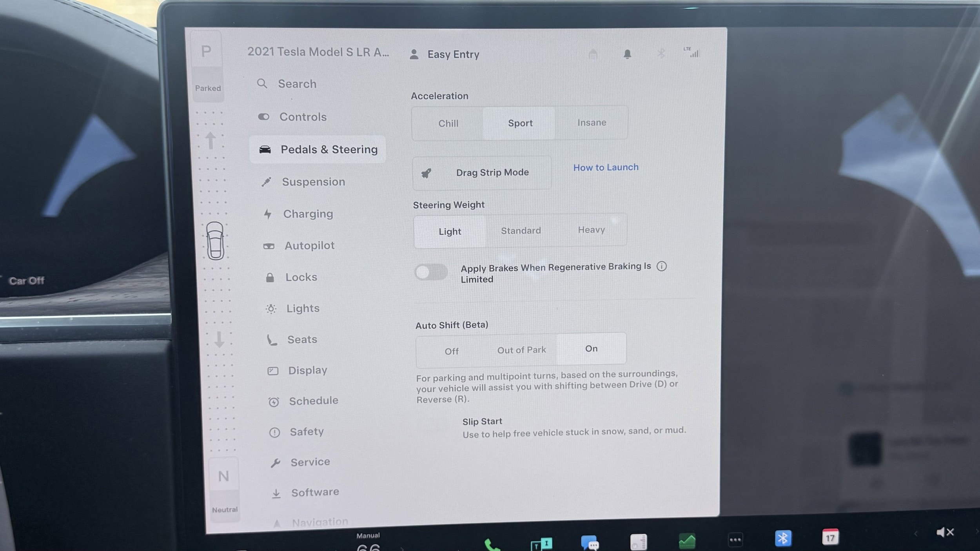Set steering weight to Heavy

tap(591, 230)
